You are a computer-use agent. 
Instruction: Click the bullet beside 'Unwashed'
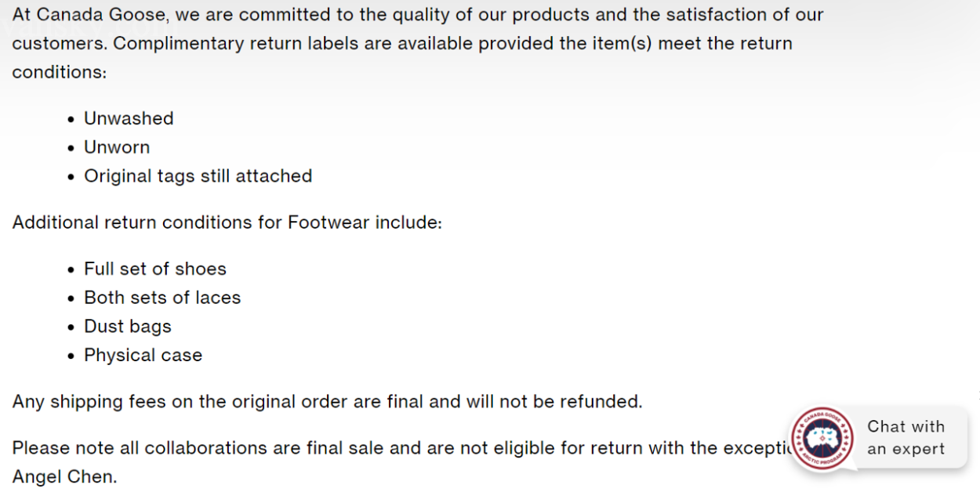click(71, 119)
